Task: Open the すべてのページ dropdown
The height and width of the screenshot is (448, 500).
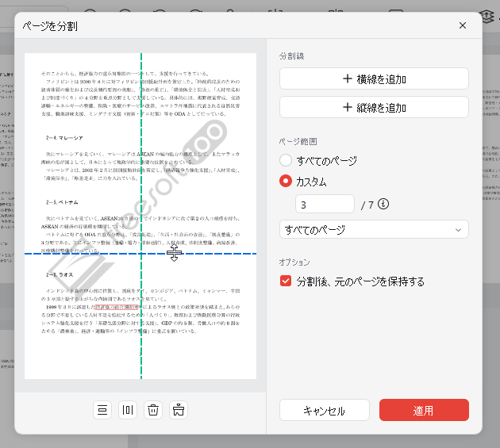Action: [x=374, y=230]
